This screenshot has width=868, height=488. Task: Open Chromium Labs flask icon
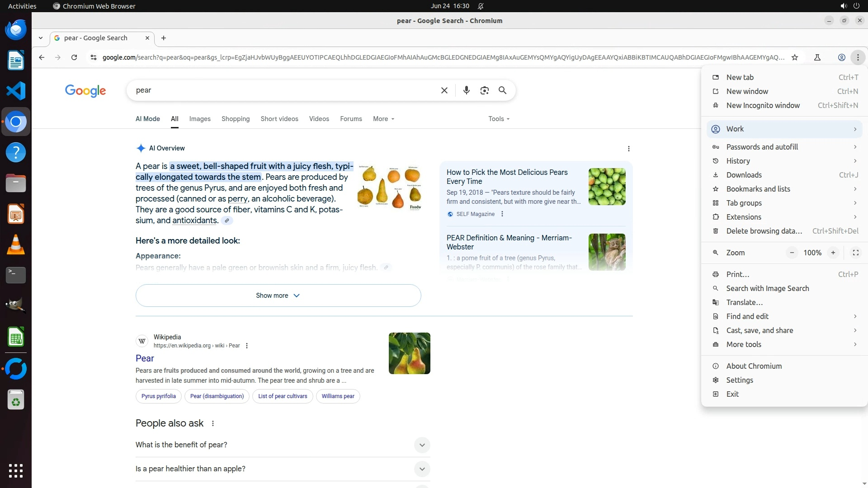[x=817, y=57]
